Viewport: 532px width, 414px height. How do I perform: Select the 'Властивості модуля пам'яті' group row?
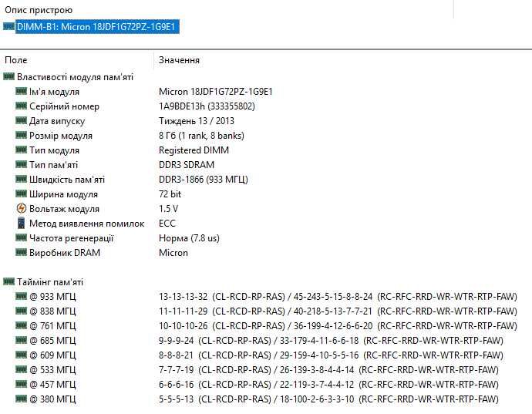click(75, 77)
